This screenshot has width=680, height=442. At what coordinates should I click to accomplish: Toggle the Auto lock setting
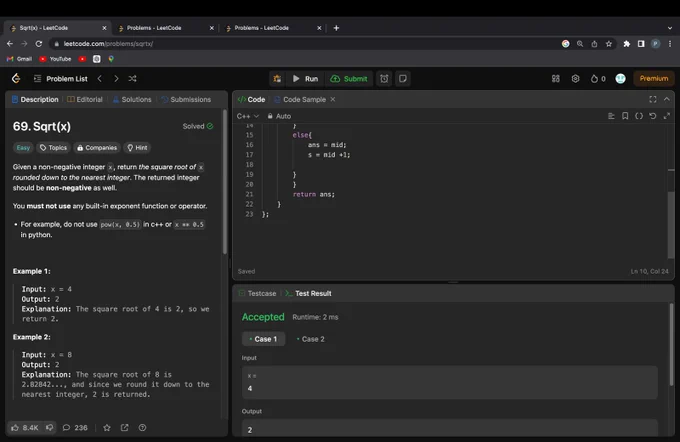pyautogui.click(x=279, y=116)
